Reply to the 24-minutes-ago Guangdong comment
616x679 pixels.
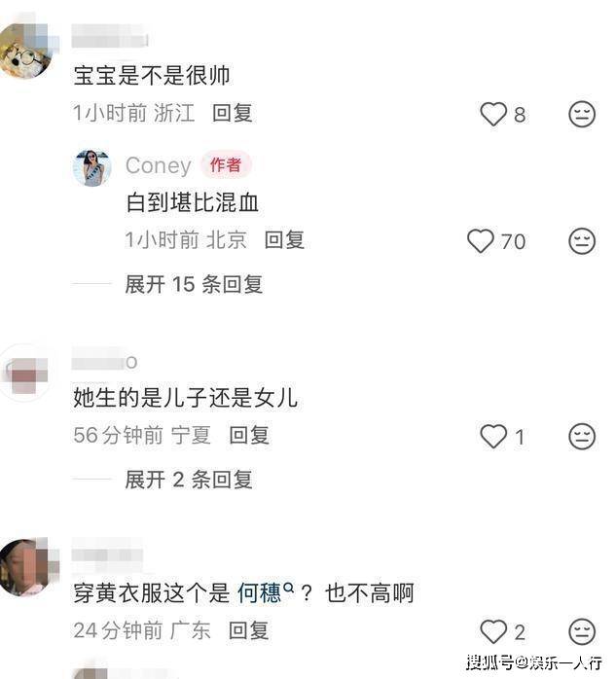pos(249,630)
